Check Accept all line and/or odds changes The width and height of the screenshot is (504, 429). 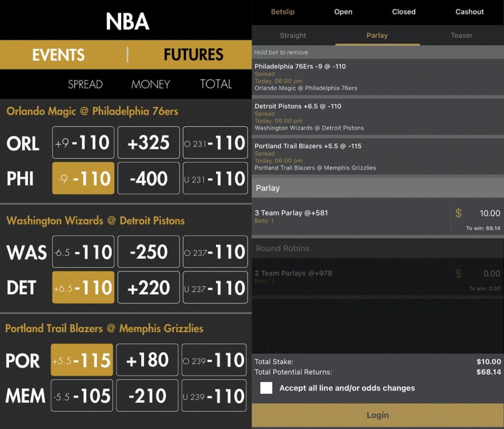coord(266,388)
